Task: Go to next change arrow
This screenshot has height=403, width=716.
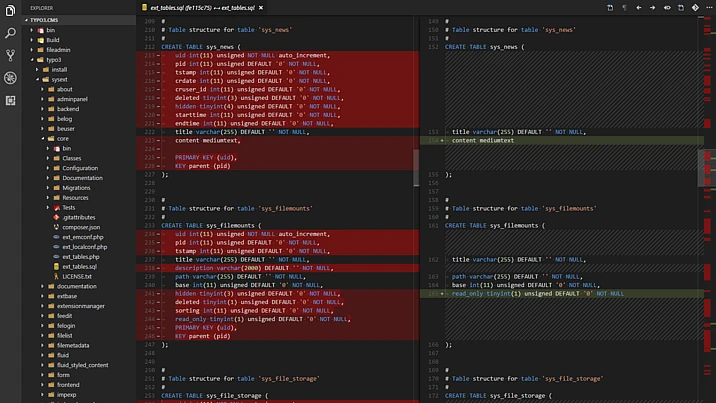Action: tap(653, 7)
